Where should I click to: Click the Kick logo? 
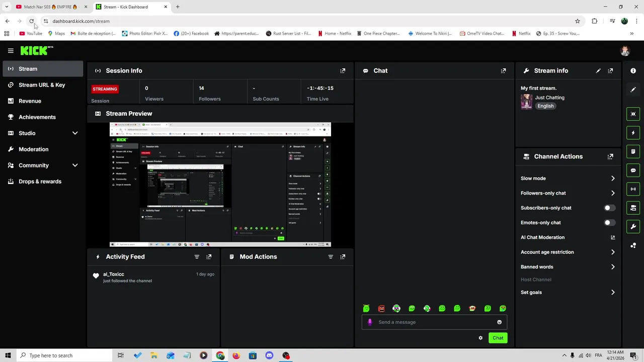(37, 50)
